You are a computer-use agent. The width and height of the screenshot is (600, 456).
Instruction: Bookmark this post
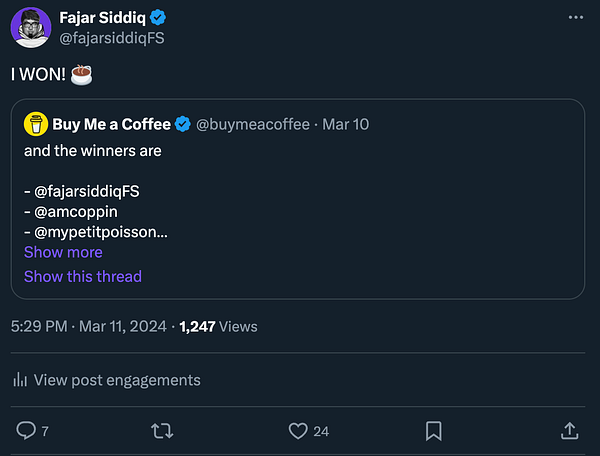coord(434,430)
